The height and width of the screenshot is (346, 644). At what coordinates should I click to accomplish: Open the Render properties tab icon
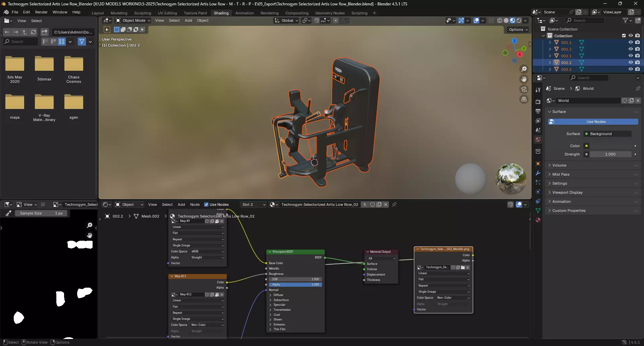tap(538, 102)
